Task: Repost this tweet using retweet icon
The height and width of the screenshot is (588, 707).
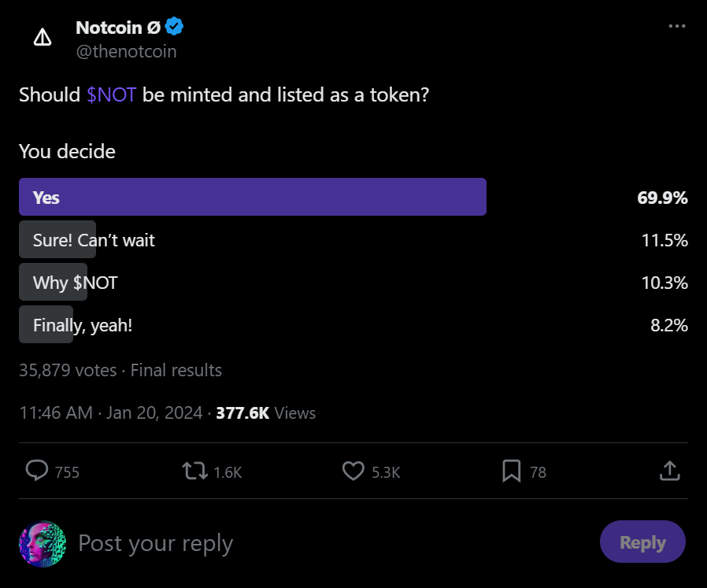Action: click(x=194, y=471)
